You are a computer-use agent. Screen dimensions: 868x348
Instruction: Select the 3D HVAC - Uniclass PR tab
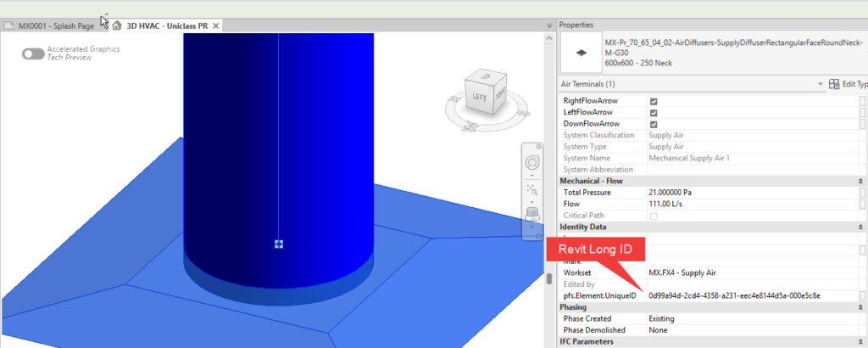167,26
